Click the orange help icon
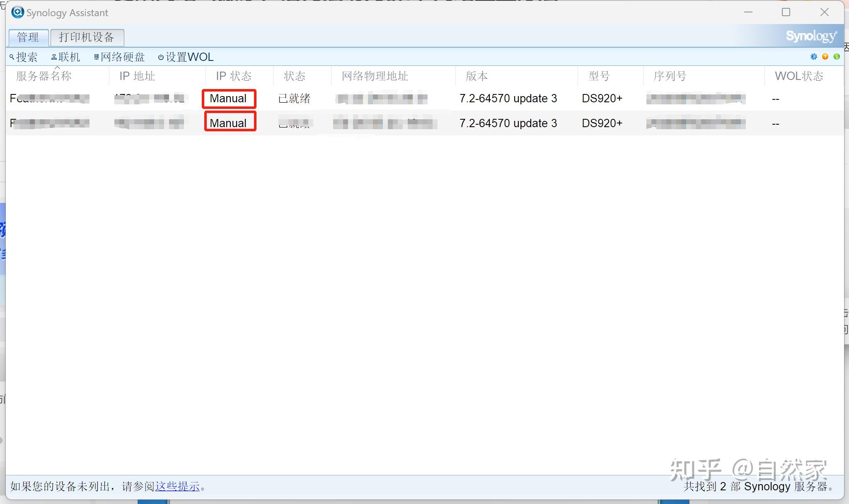849x504 pixels. pyautogui.click(x=825, y=57)
